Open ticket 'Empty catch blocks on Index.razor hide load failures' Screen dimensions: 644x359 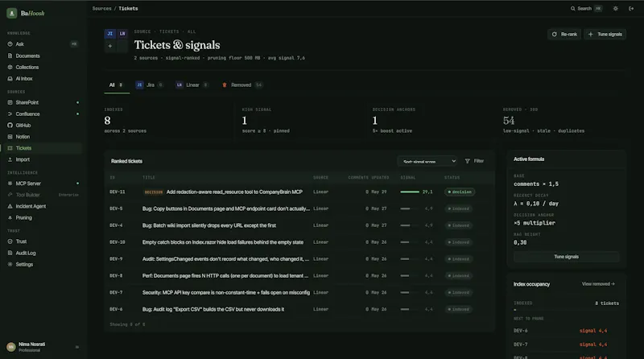pyautogui.click(x=223, y=242)
